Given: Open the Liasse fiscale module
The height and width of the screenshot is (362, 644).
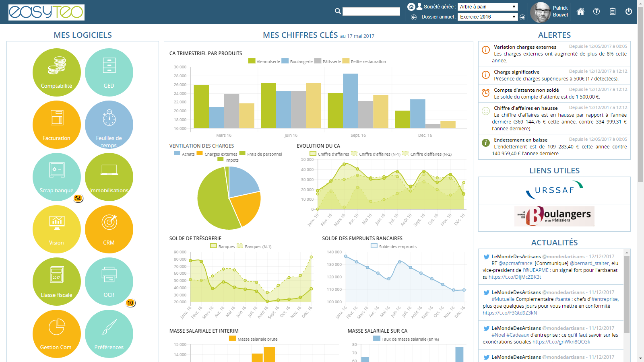Looking at the screenshot, I should pos(56,282).
